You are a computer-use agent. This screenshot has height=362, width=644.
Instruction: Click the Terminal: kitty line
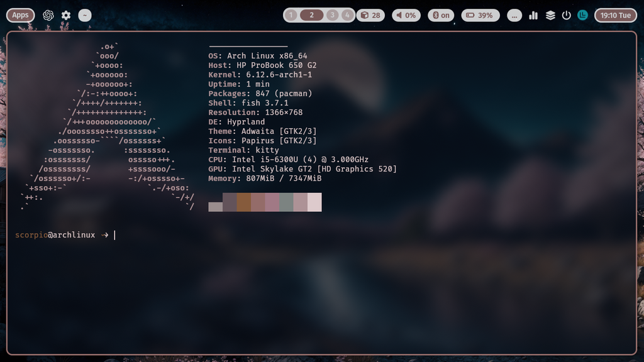tap(243, 150)
